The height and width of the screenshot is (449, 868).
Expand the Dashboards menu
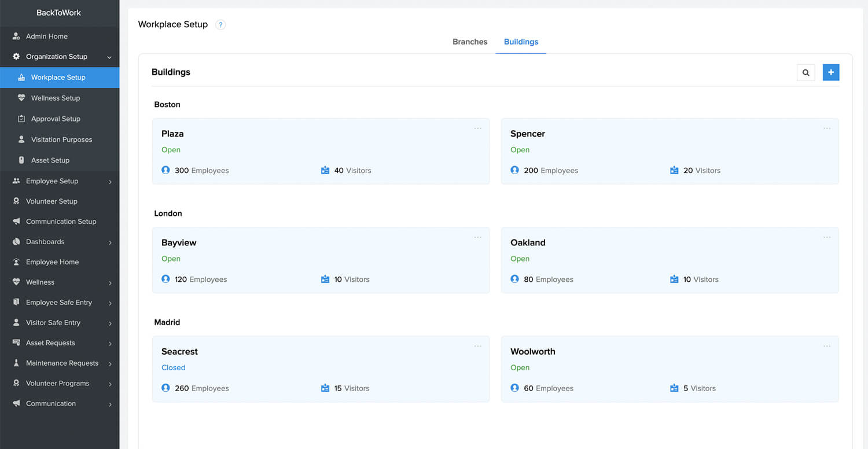[109, 242]
